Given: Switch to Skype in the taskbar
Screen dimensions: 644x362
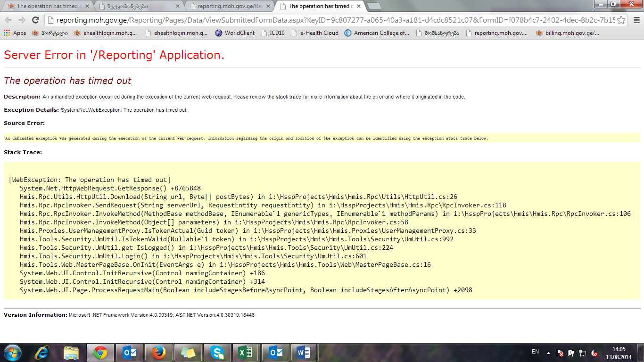Looking at the screenshot, I should tap(217, 353).
